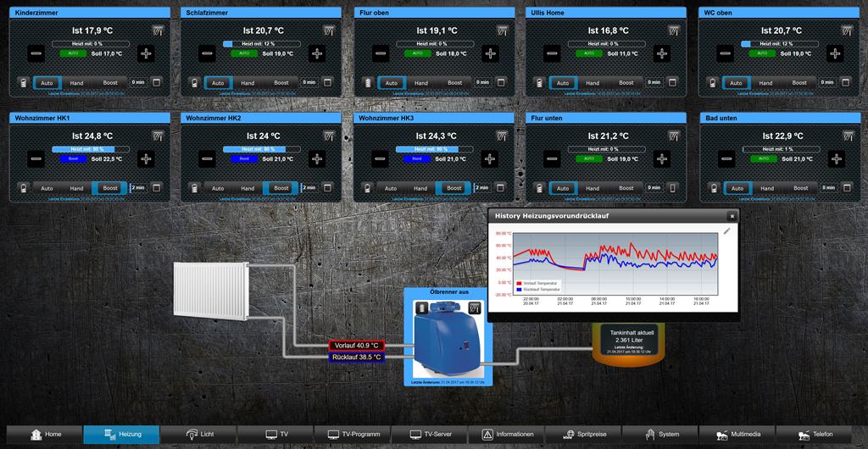Image resolution: width=868 pixels, height=449 pixels.
Task: Go to Home tab
Action: tap(45, 435)
